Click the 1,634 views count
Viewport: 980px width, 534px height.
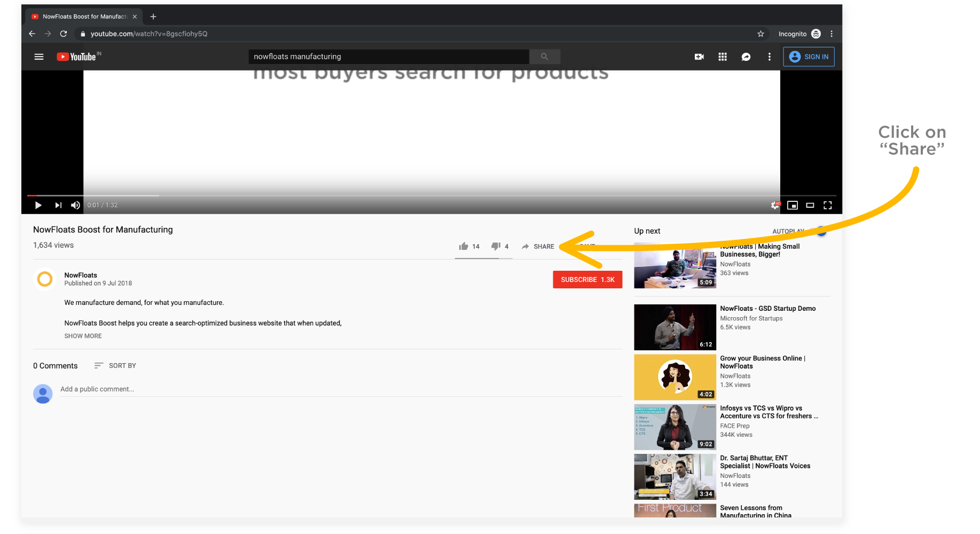click(x=53, y=245)
